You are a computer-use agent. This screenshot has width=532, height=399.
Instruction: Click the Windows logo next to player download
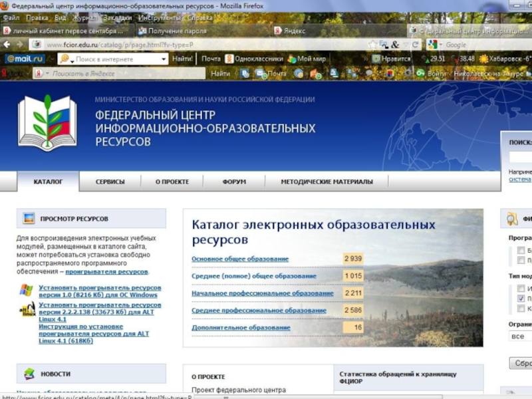pos(27,291)
